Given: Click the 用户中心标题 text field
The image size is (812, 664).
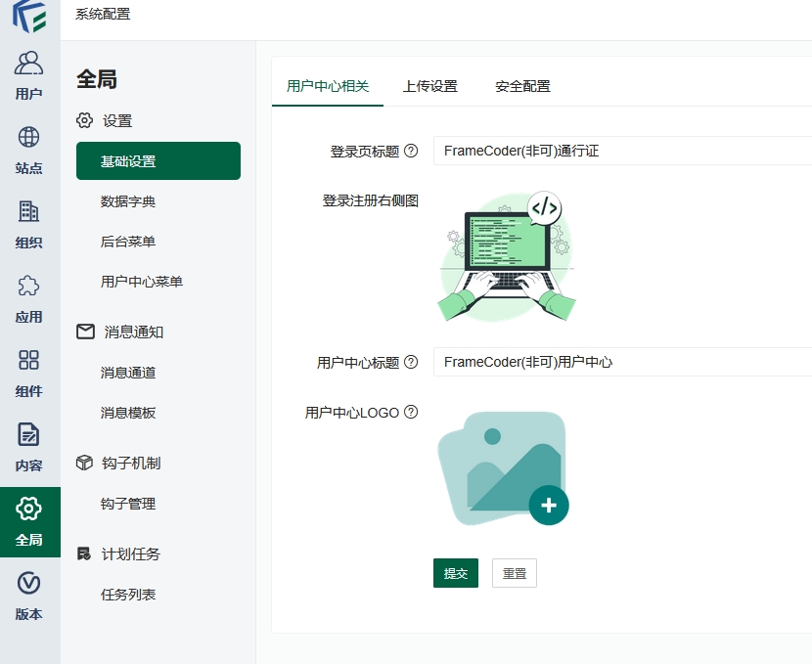Looking at the screenshot, I should (622, 362).
